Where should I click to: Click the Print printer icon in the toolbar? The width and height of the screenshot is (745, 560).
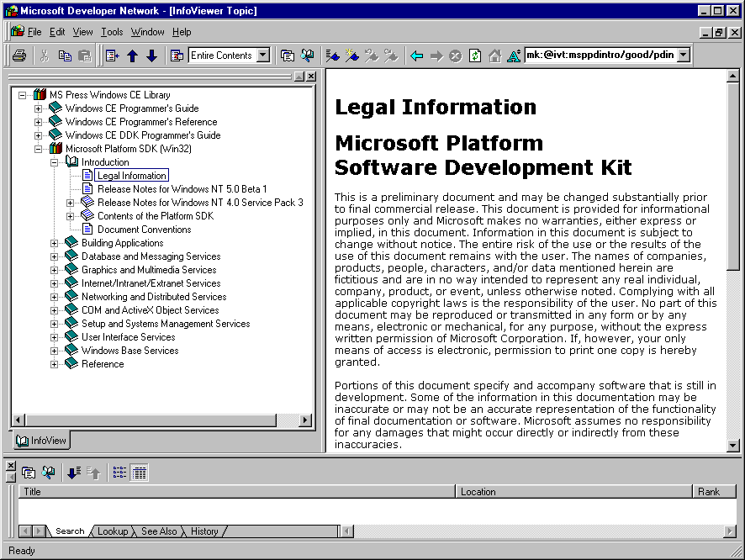tap(19, 55)
